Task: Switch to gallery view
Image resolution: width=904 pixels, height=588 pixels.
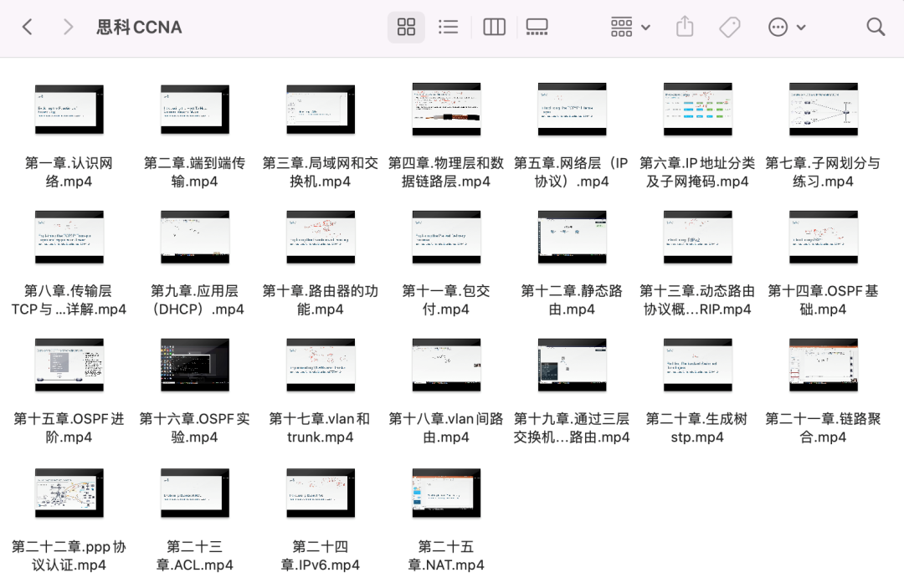Action: [537, 27]
